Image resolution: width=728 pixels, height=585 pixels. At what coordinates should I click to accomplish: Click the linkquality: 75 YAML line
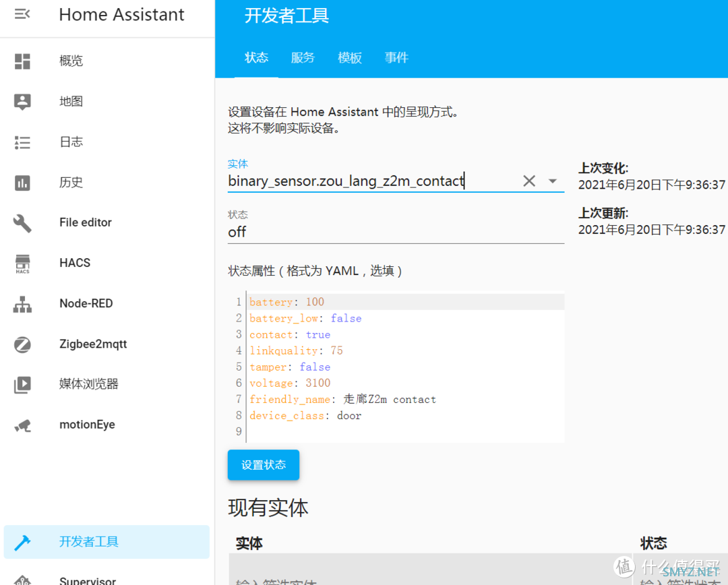point(406,350)
